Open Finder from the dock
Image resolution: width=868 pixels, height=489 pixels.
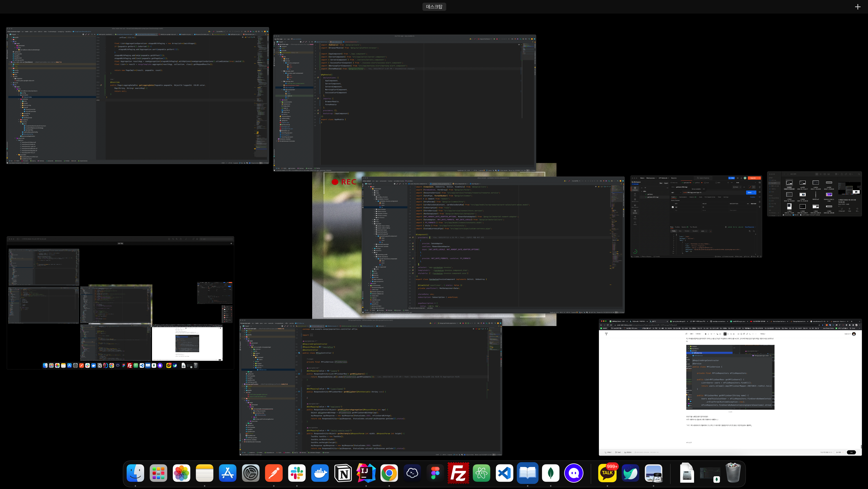(x=135, y=473)
